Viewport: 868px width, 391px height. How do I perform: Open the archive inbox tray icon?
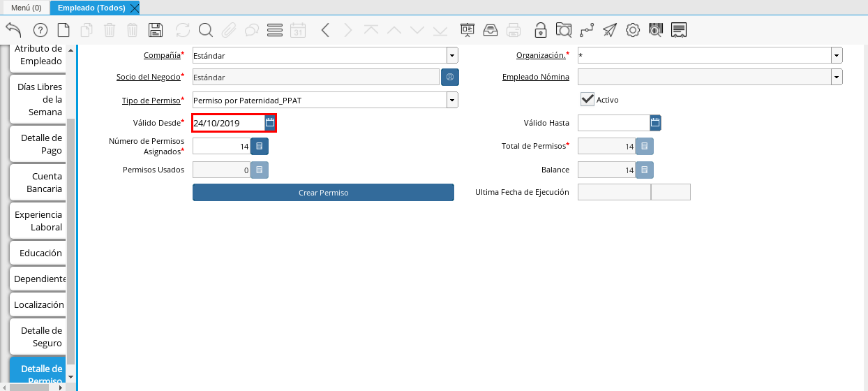tap(491, 30)
